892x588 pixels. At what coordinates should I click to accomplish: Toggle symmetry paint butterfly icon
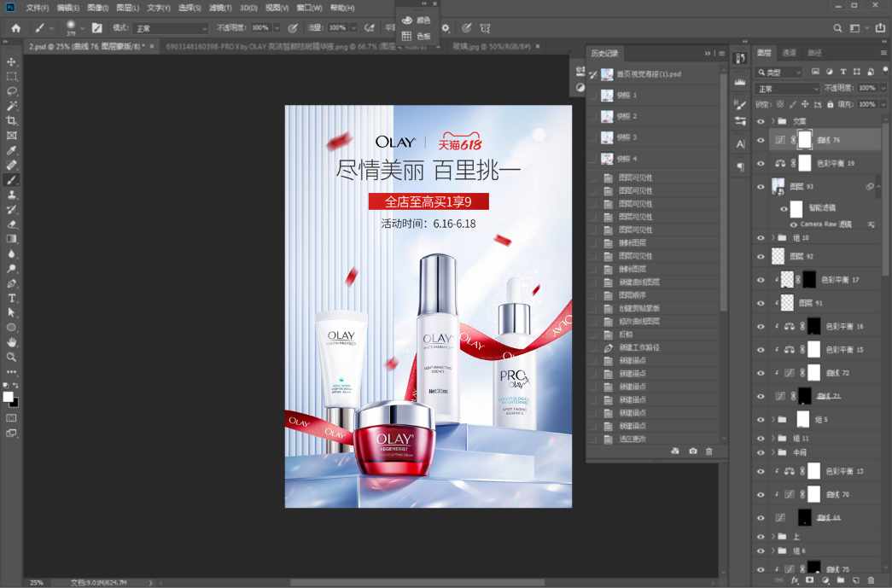tap(485, 28)
